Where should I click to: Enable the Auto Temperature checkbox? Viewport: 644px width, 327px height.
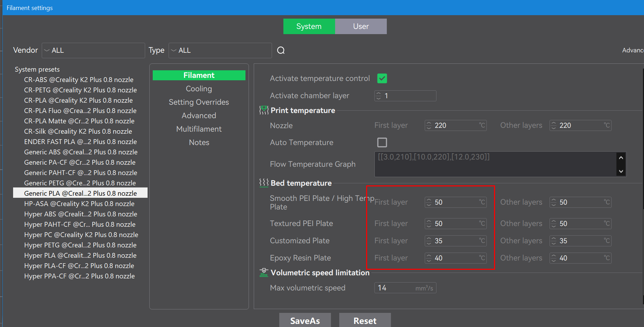click(x=382, y=142)
